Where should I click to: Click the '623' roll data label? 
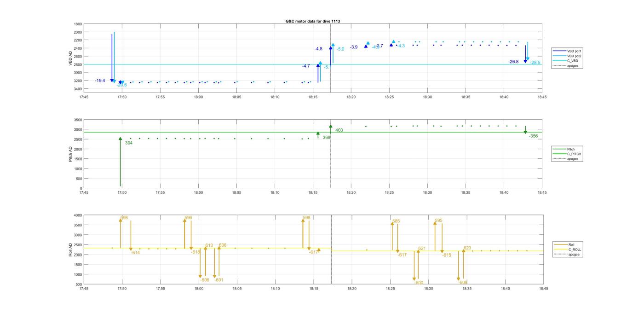click(x=467, y=248)
